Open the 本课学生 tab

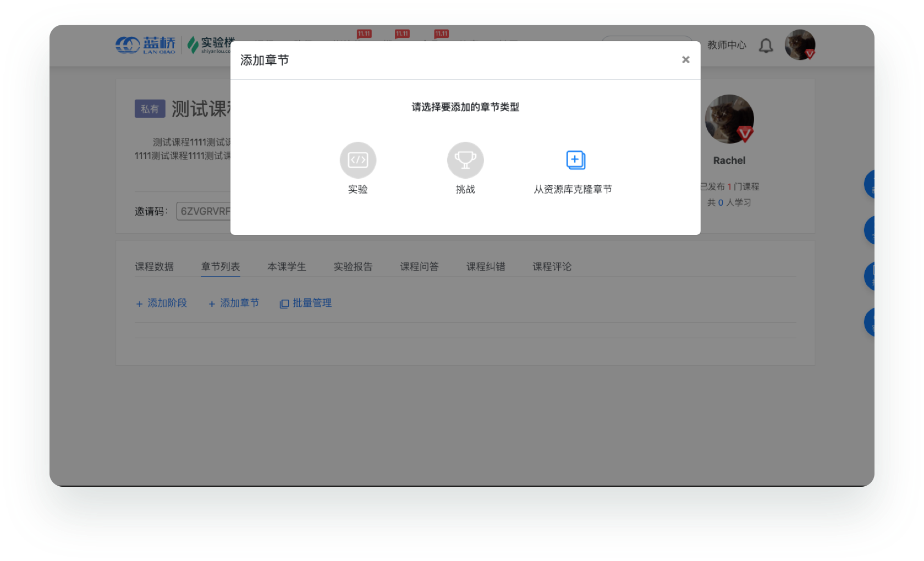287,267
